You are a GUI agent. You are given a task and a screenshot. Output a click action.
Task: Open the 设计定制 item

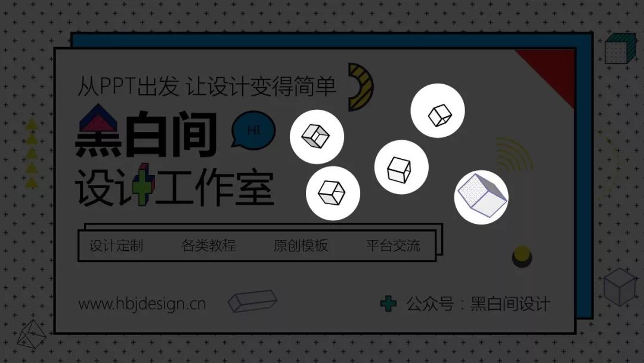point(116,246)
